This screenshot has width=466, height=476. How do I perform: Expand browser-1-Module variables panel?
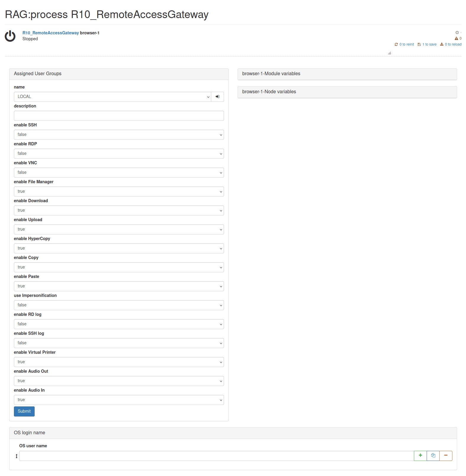coord(347,74)
